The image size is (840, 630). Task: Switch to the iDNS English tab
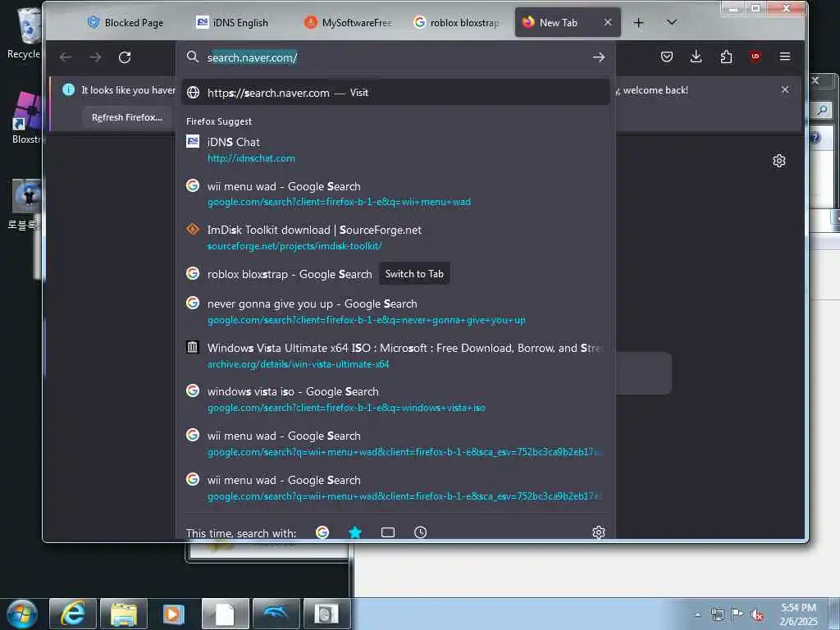232,22
